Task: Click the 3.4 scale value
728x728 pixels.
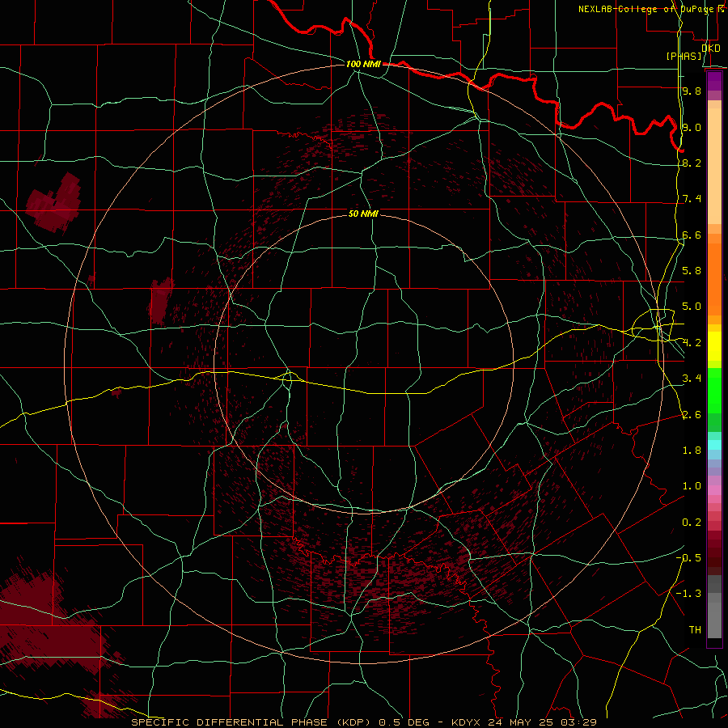Action: tap(692, 379)
